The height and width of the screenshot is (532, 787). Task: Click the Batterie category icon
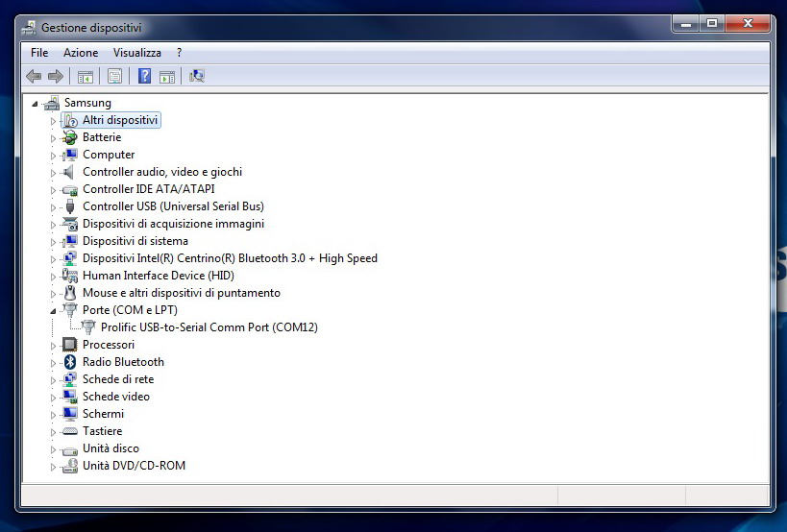[x=70, y=137]
